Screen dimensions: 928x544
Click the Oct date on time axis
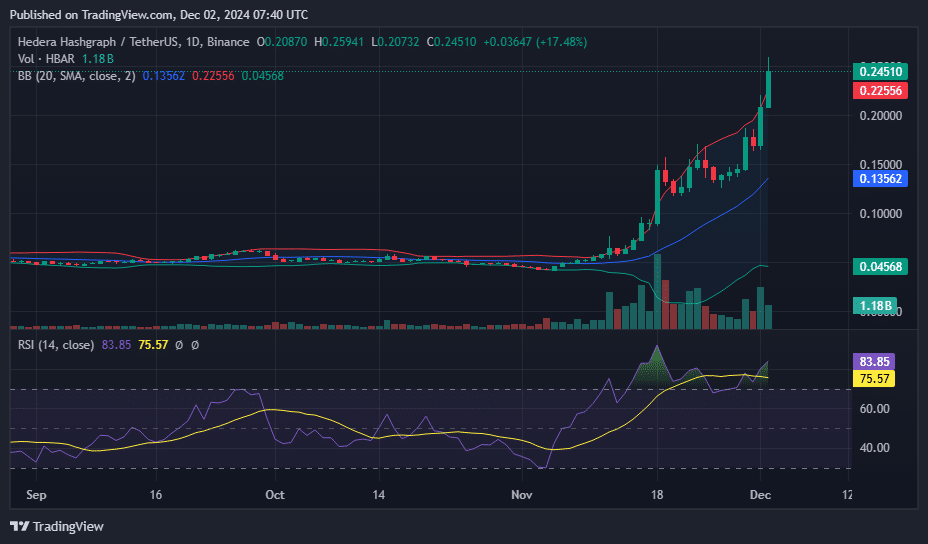275,494
